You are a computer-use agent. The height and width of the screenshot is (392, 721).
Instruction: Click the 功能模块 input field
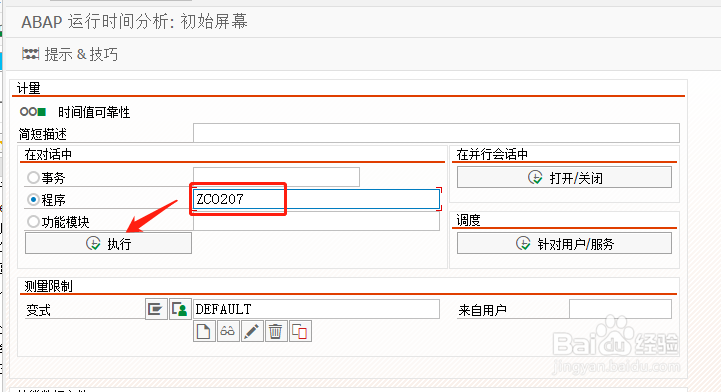(316, 222)
